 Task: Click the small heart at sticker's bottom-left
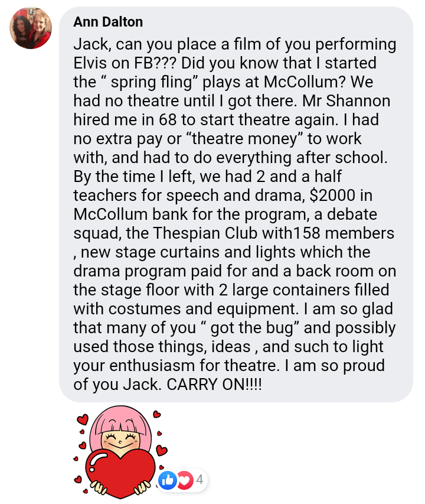(78, 480)
